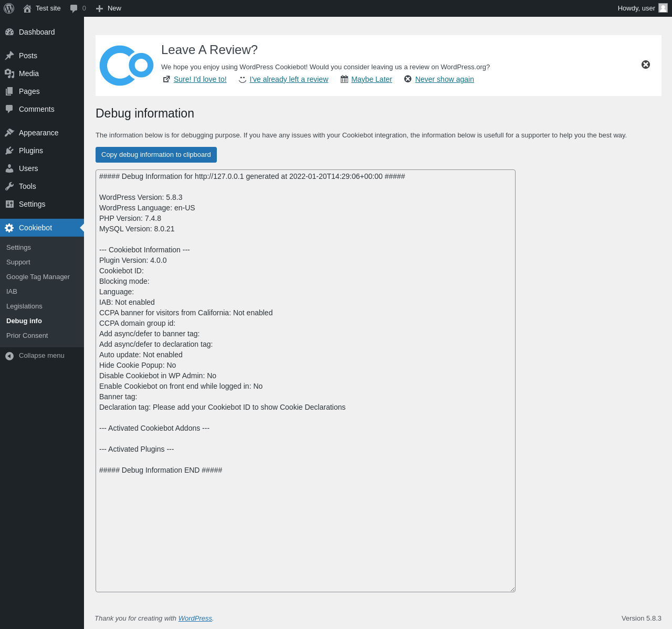Screen dimensions: 672x629
Task: Click the Debug Information END line
Action: (161, 470)
